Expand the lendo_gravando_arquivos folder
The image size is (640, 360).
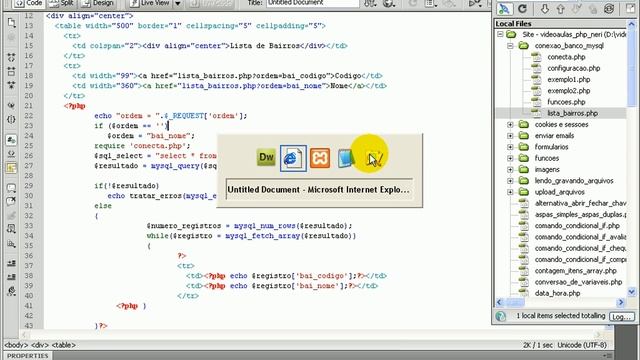pos(510,181)
